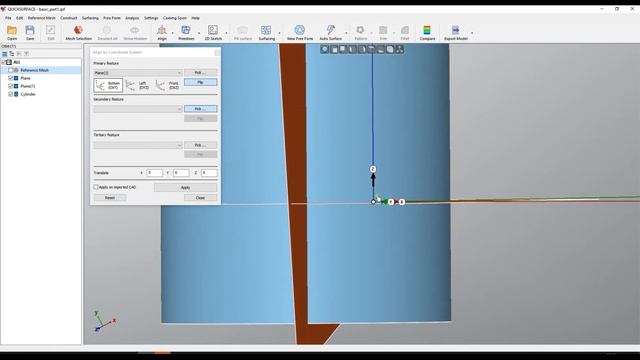Choose the Left (OYZ) plane orientation
This screenshot has height=360, width=640.
coord(138,85)
